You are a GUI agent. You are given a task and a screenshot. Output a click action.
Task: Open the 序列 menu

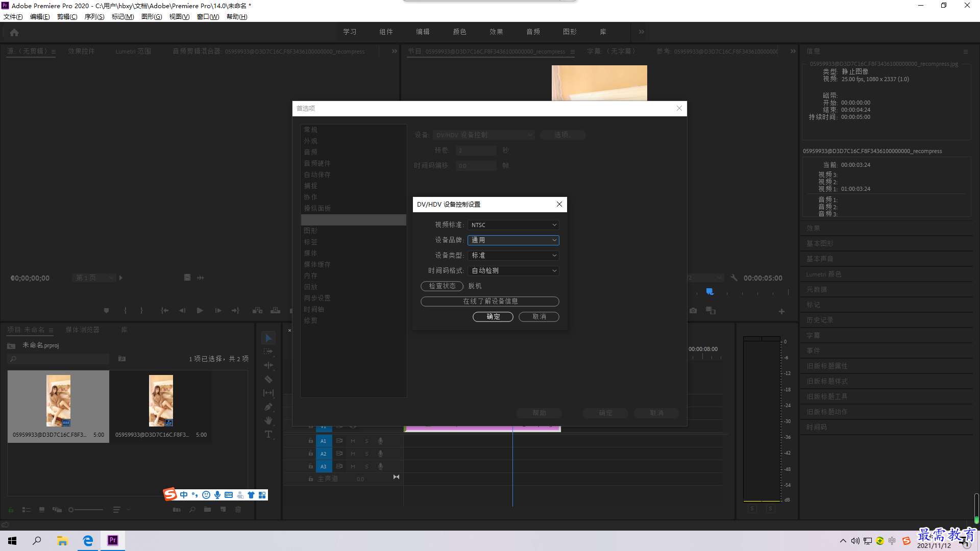coord(94,17)
